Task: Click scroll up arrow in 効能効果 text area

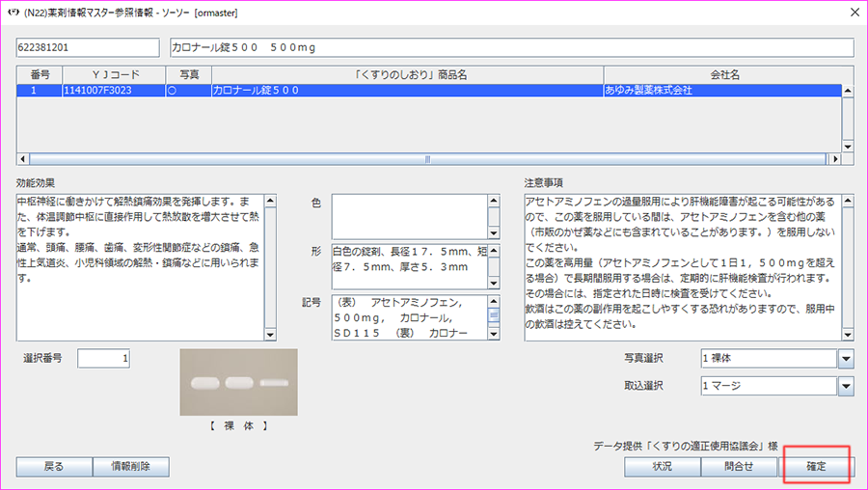Action: (270, 201)
